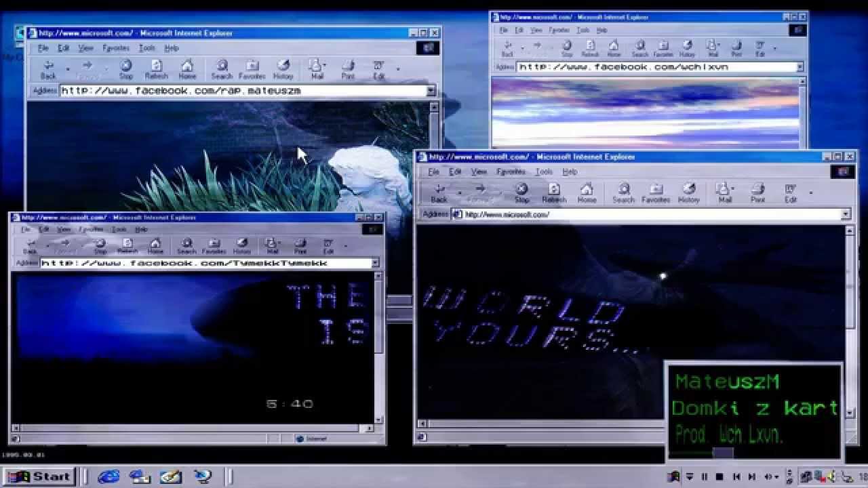Open History in the rap.mateuszm window

pos(283,69)
